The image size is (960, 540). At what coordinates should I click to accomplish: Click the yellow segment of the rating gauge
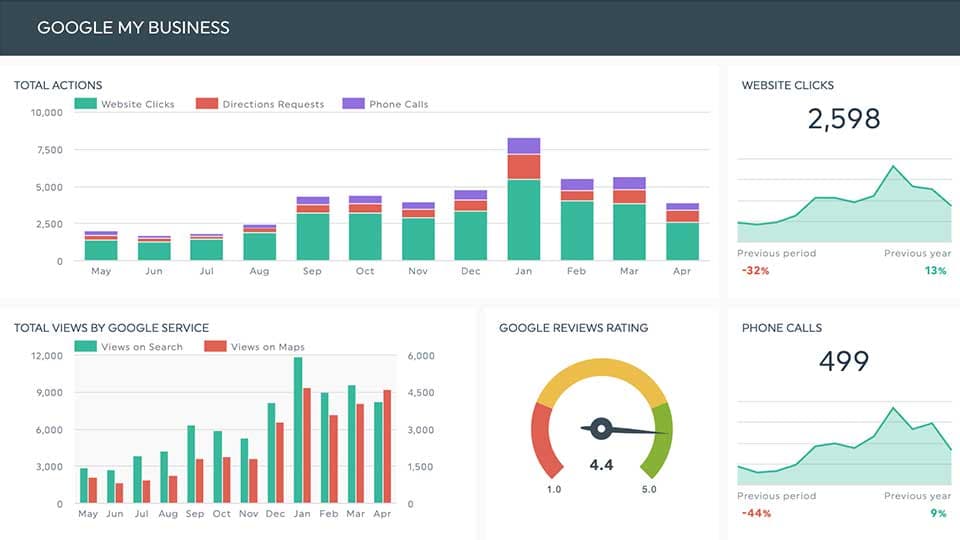coord(601,368)
